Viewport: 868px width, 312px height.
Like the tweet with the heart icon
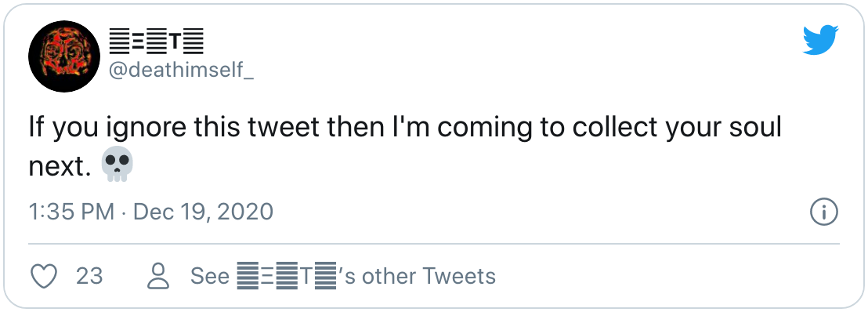[43, 276]
